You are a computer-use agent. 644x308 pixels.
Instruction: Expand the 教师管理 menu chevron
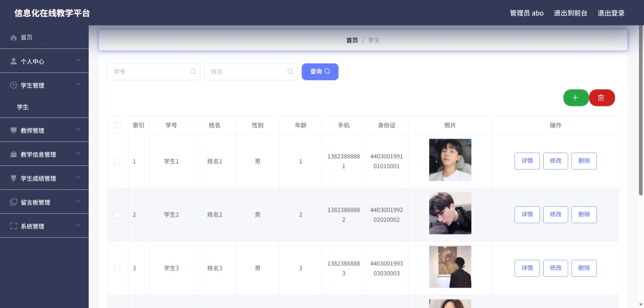pos(78,129)
